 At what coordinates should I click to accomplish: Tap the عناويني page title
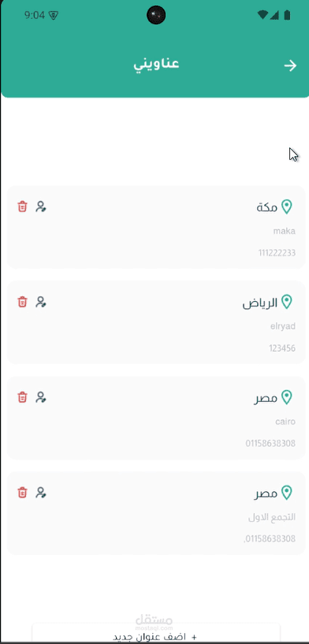(156, 65)
